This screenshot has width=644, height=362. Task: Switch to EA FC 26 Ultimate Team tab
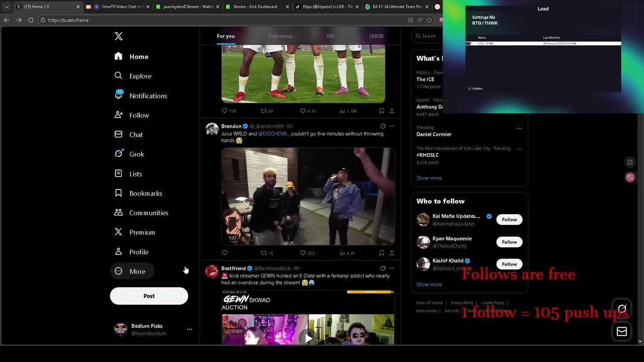click(x=396, y=7)
